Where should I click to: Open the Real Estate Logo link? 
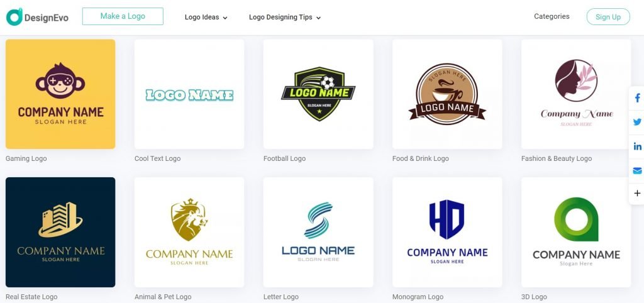point(31,297)
